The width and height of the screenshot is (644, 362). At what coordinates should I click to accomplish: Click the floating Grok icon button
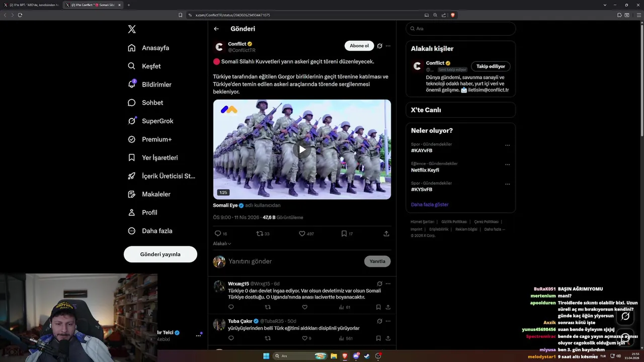coord(625,316)
